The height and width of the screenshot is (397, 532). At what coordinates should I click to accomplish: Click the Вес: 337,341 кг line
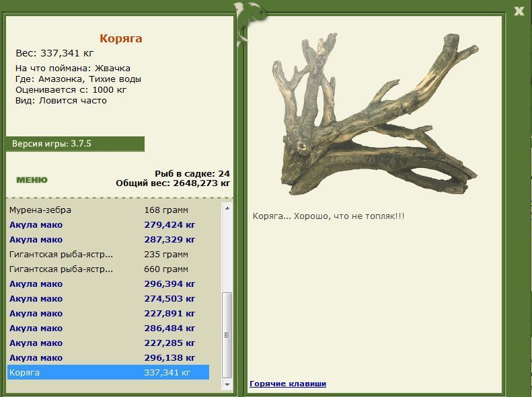click(54, 53)
